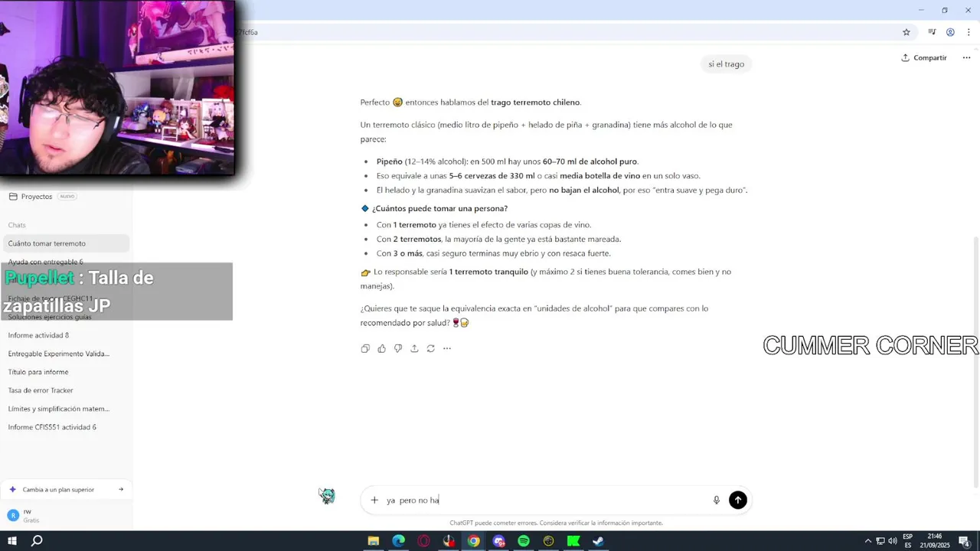Give the response a thumbs up
This screenshot has height=551, width=980.
381,348
